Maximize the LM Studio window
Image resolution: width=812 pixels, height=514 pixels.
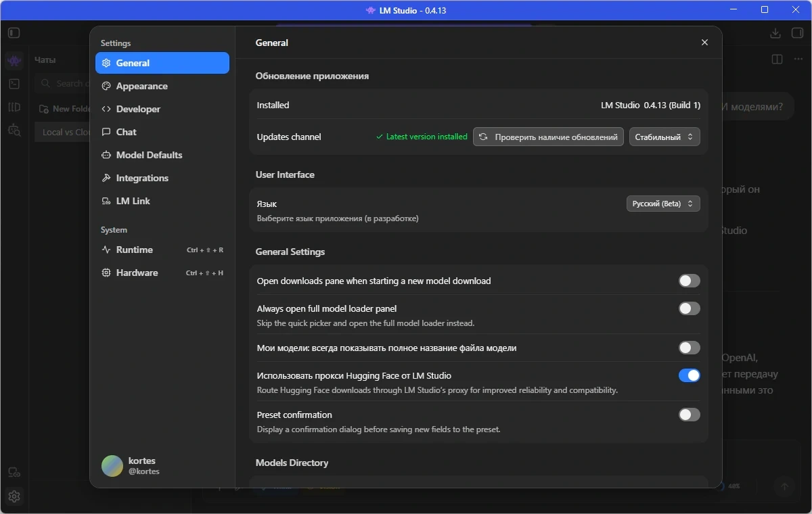click(x=765, y=10)
